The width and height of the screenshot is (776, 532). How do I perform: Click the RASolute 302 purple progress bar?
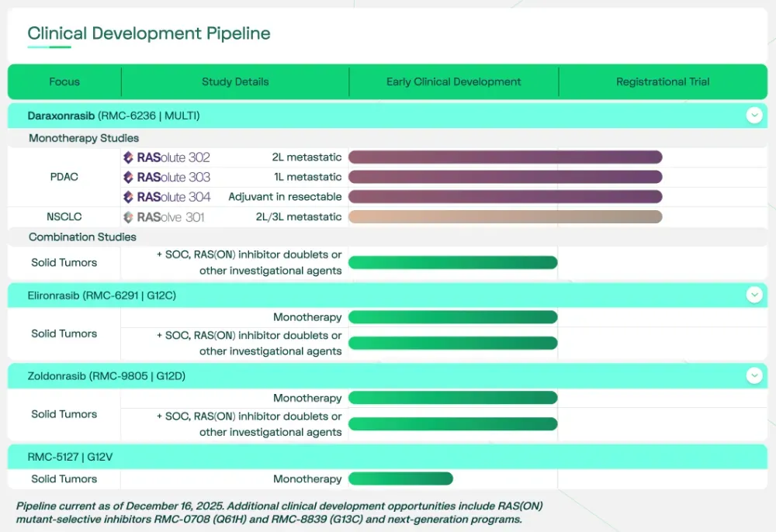click(x=505, y=157)
